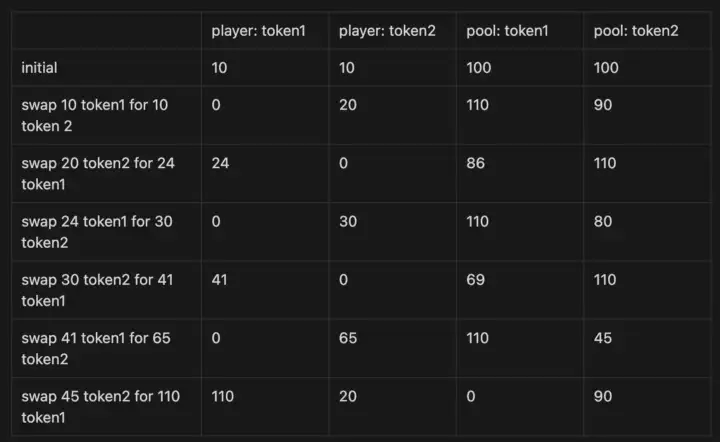
Task: Click the 'initial' row label
Action: click(x=40, y=68)
